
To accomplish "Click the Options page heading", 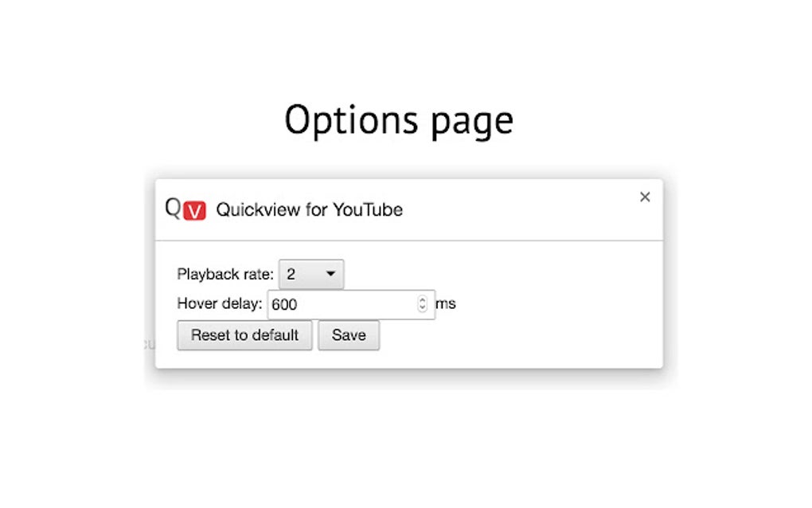I will pyautogui.click(x=398, y=119).
